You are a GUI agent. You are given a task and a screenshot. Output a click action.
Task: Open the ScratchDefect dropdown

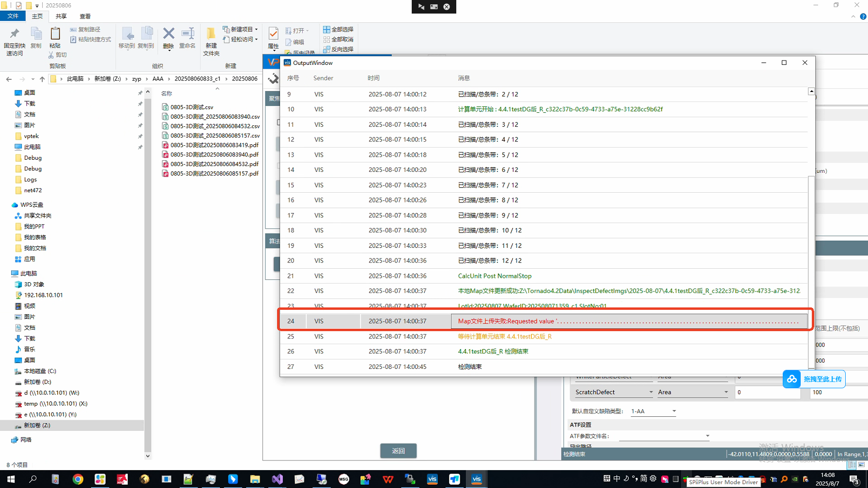651,392
